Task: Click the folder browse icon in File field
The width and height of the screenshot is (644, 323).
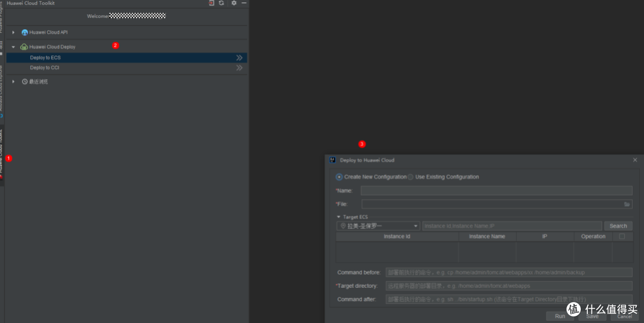Action: [x=627, y=204]
